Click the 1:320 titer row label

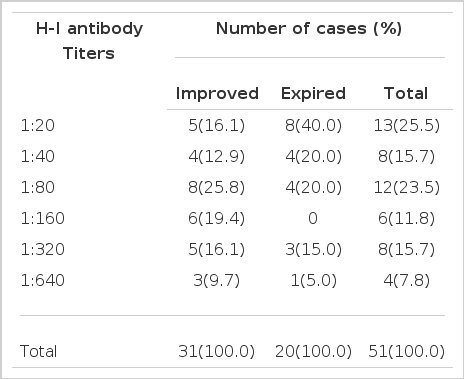[43, 249]
